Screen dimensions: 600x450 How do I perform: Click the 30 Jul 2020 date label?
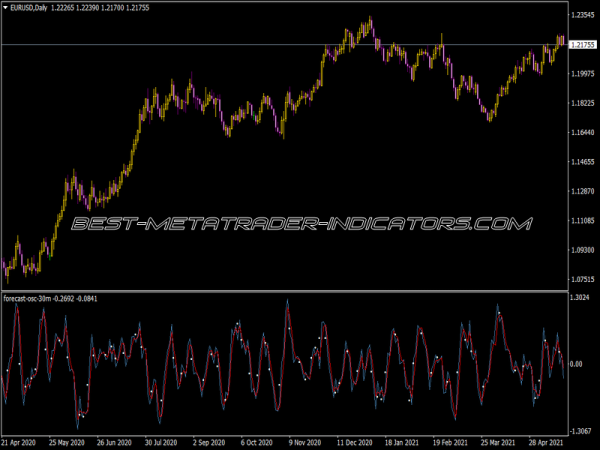point(160,441)
